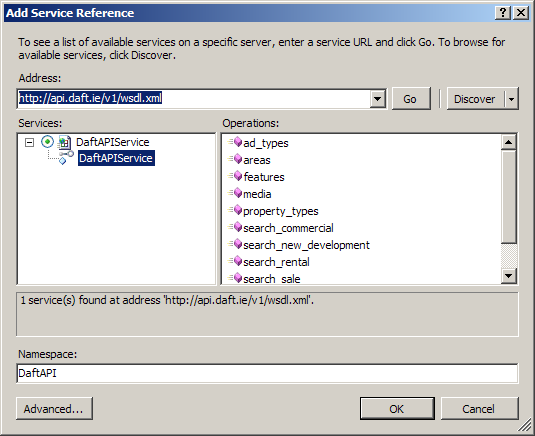The width and height of the screenshot is (535, 436).
Task: Click the root DaftAPIService service file icon
Action: [x=64, y=142]
